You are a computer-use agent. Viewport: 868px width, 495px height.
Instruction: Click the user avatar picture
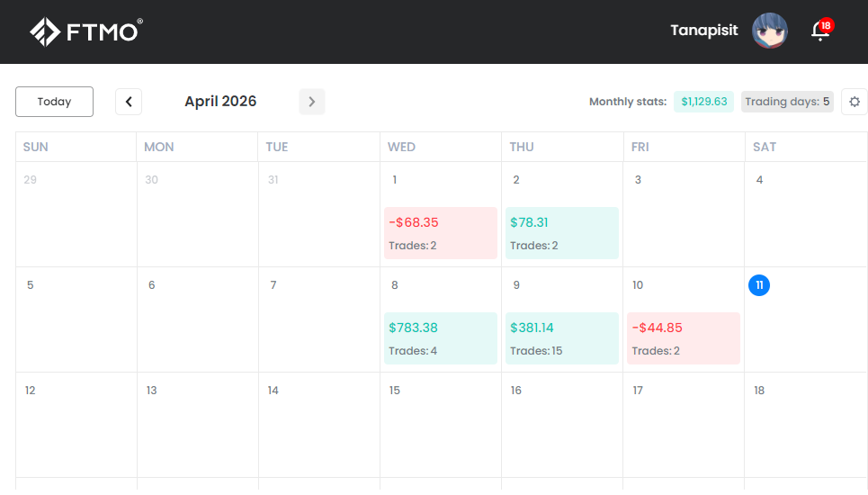point(769,31)
